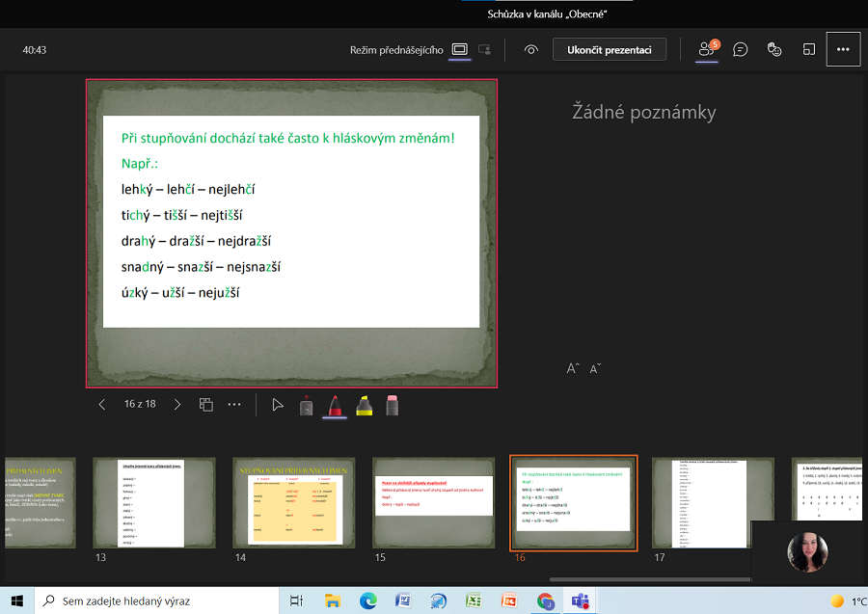The height and width of the screenshot is (614, 868).
Task: Click the taskbar search field
Action: 156,601
